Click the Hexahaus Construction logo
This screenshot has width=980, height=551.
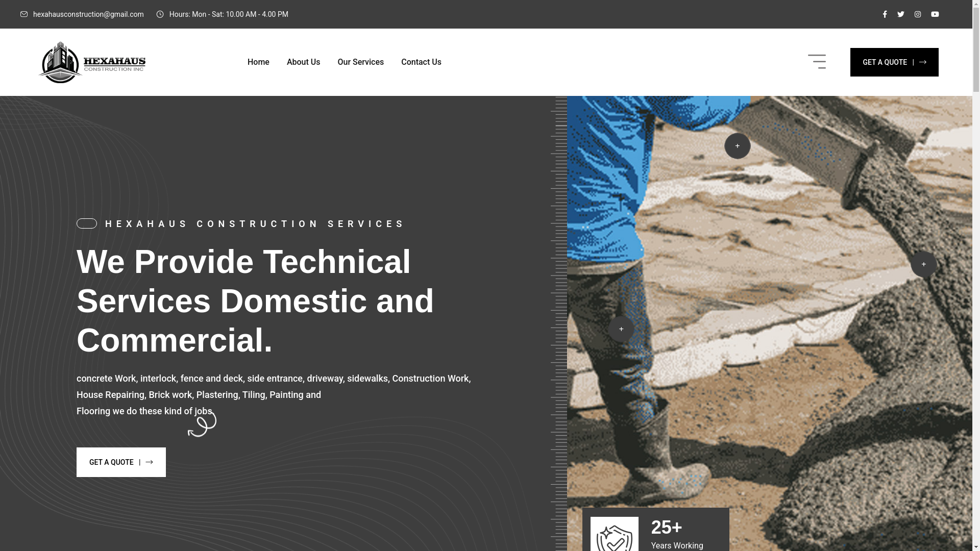(92, 62)
